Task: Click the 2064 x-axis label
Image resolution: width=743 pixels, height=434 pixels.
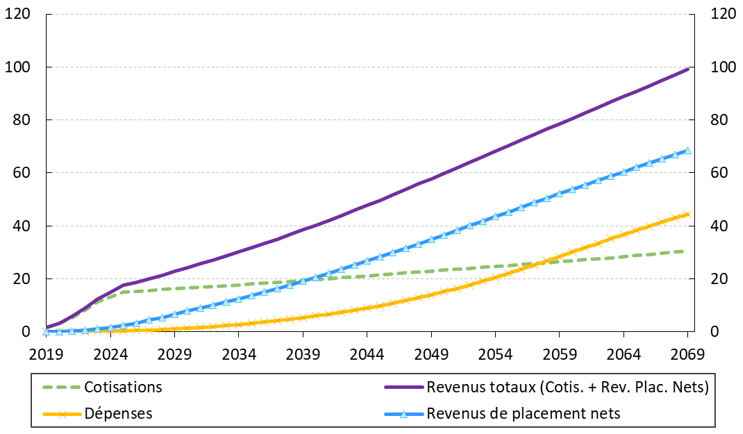Action: [x=624, y=354]
